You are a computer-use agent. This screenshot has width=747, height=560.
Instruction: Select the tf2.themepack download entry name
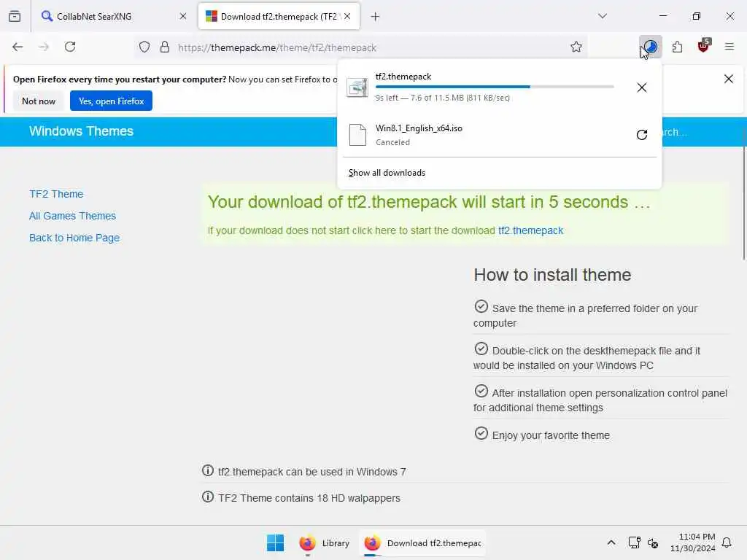pos(403,76)
